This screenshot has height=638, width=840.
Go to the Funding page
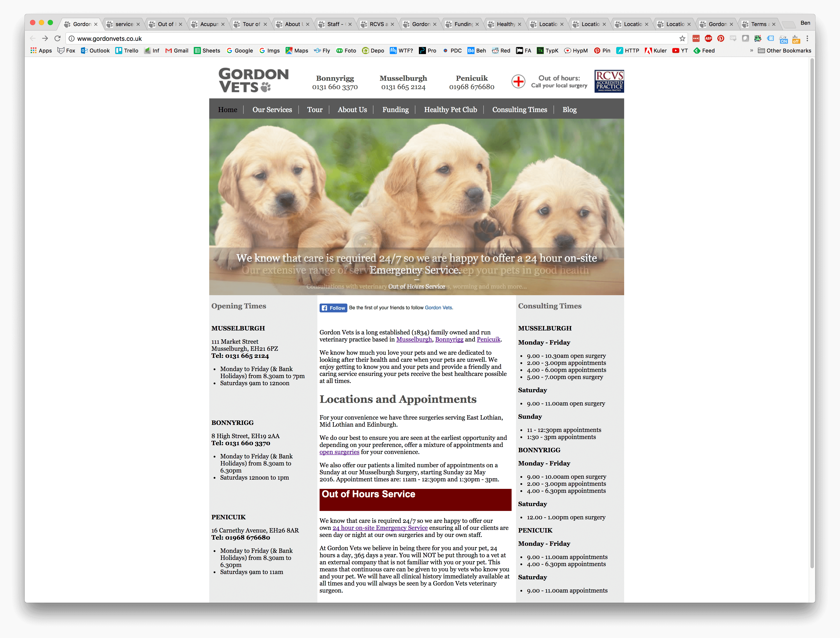396,109
